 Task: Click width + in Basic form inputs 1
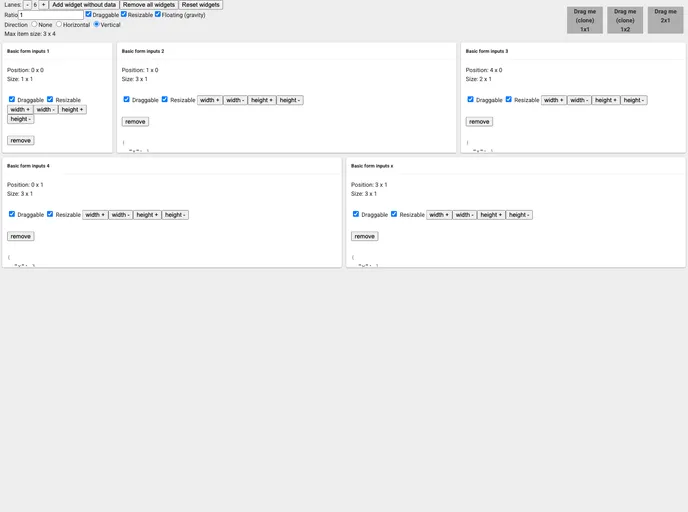20,110
